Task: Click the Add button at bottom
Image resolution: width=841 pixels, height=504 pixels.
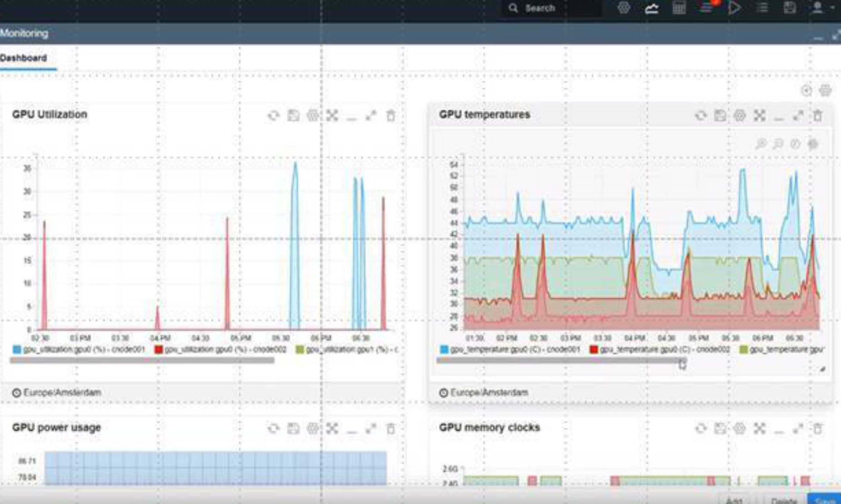Action: tap(734, 500)
